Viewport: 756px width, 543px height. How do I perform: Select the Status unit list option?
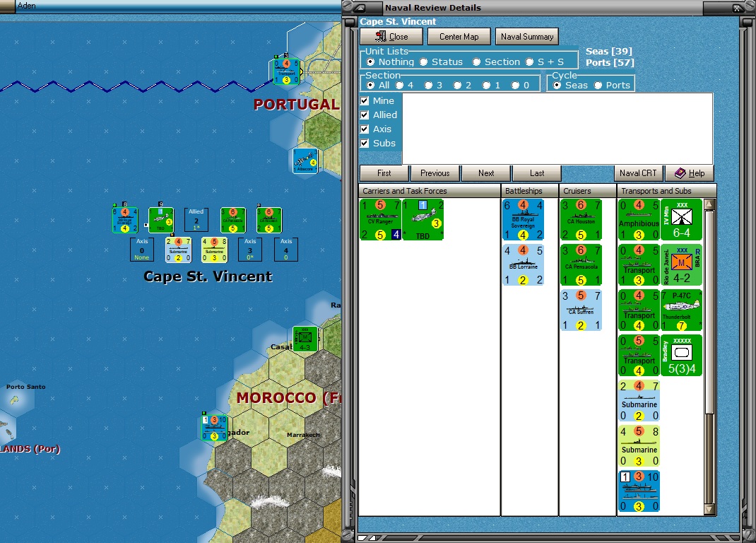point(423,62)
